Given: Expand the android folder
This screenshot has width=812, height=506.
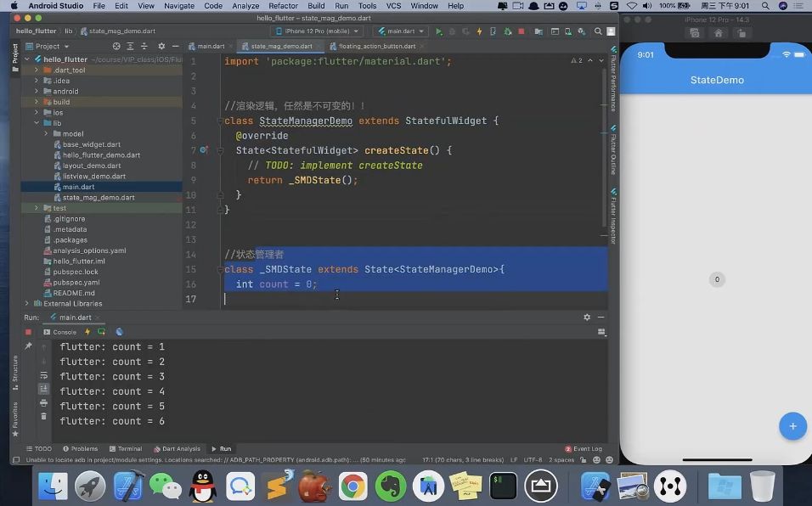Looking at the screenshot, I should pyautogui.click(x=37, y=91).
